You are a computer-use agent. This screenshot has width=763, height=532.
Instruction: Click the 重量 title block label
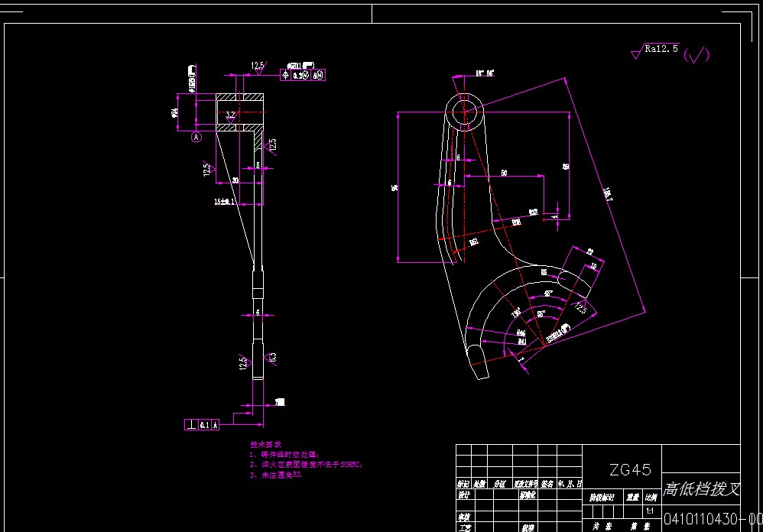coord(632,498)
